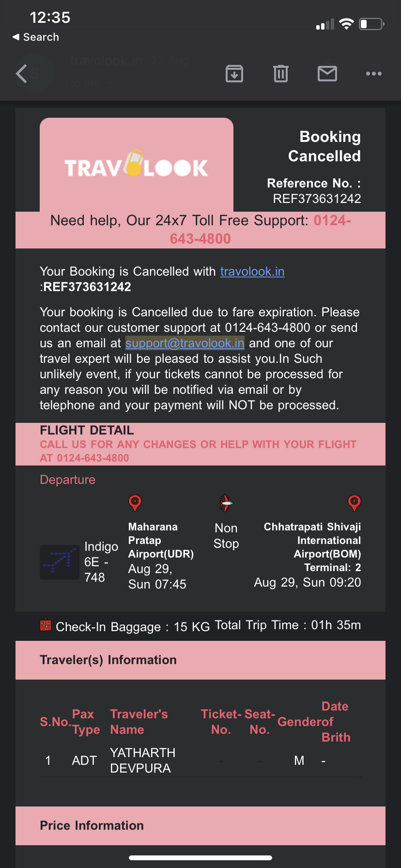Archive this email with the archive icon
Image resolution: width=401 pixels, height=868 pixels.
coord(234,74)
